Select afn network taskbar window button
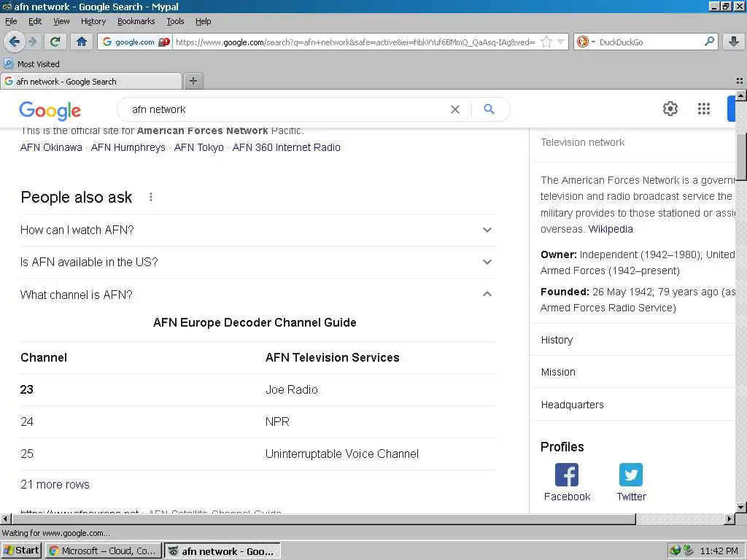 coord(222,551)
